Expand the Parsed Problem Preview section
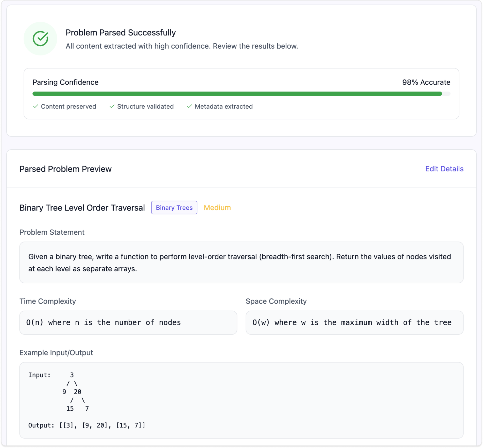 tap(66, 169)
